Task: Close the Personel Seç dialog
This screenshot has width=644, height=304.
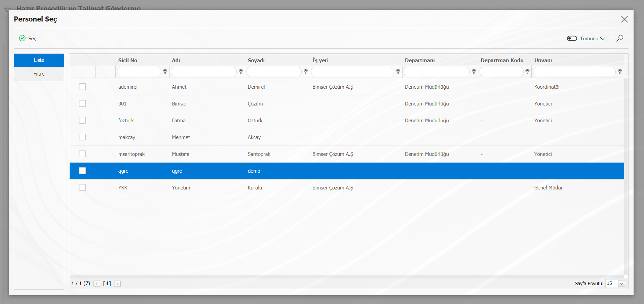Action: point(624,19)
